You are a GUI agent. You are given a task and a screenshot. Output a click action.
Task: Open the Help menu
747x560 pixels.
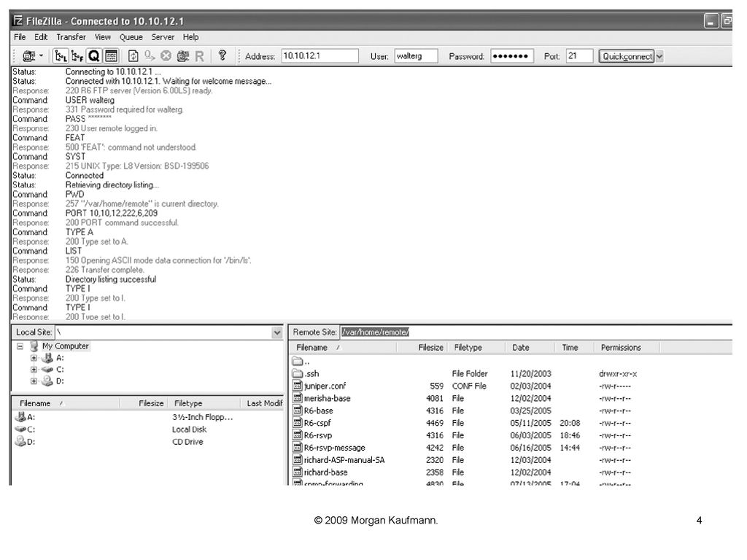[190, 37]
